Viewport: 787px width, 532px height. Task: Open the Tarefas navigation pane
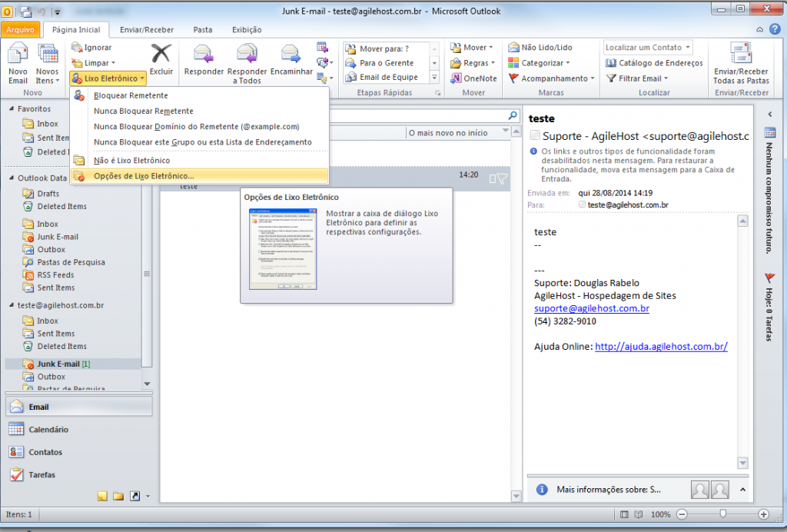click(x=79, y=474)
